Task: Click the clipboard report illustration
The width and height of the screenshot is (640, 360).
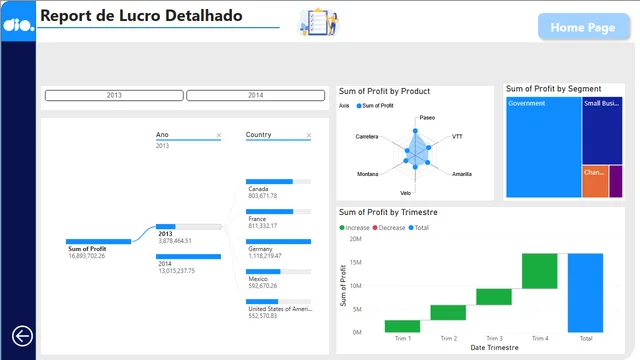Action: pos(319,22)
